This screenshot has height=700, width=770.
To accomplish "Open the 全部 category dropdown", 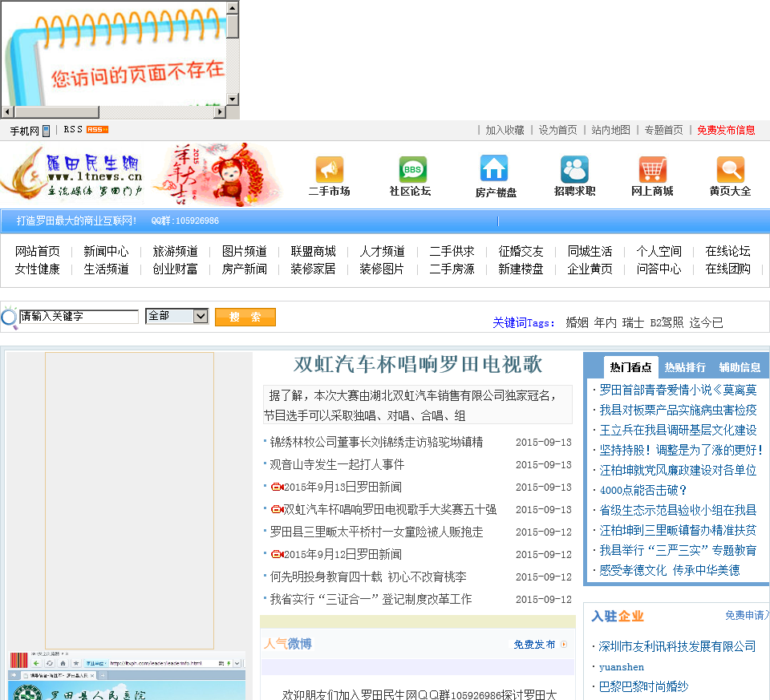I will 176,316.
